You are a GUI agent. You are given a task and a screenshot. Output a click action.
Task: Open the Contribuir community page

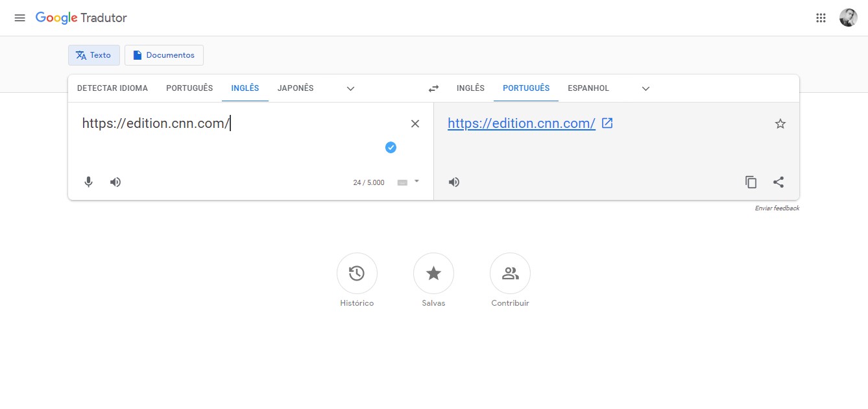[510, 280]
